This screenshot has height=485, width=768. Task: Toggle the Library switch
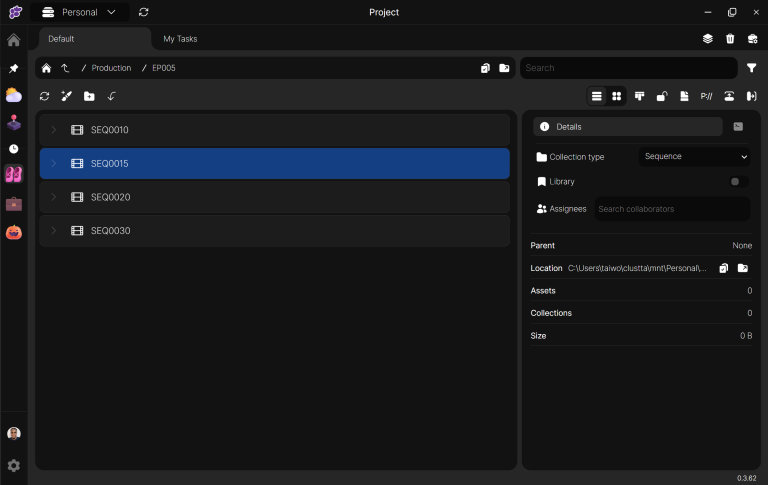pos(738,182)
